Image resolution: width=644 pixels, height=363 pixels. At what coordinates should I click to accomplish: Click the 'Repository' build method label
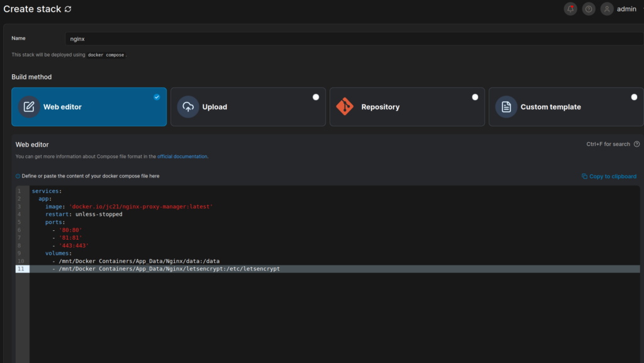380,107
